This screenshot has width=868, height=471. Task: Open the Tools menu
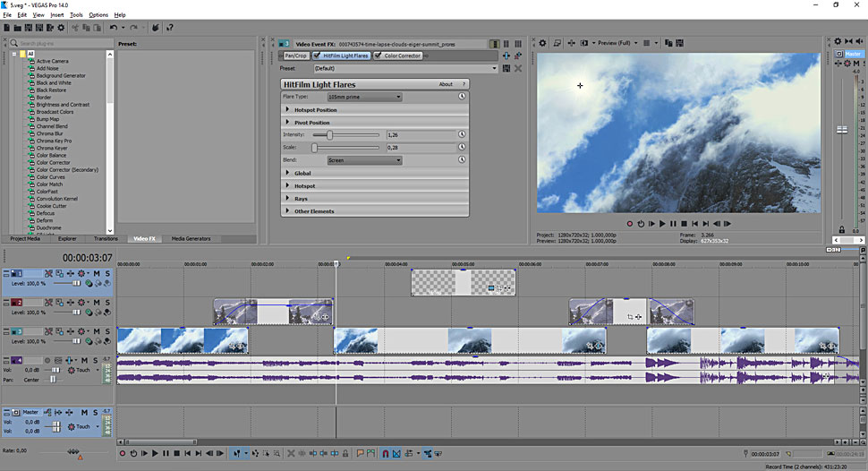pos(76,15)
